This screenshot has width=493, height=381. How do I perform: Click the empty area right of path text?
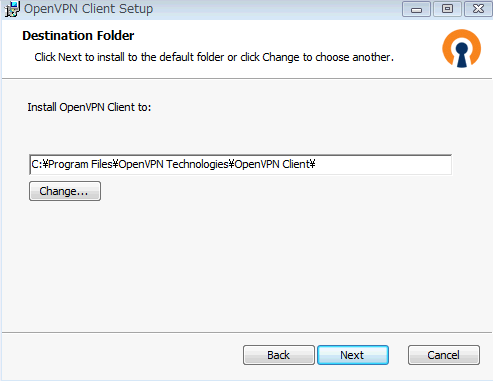(383, 164)
